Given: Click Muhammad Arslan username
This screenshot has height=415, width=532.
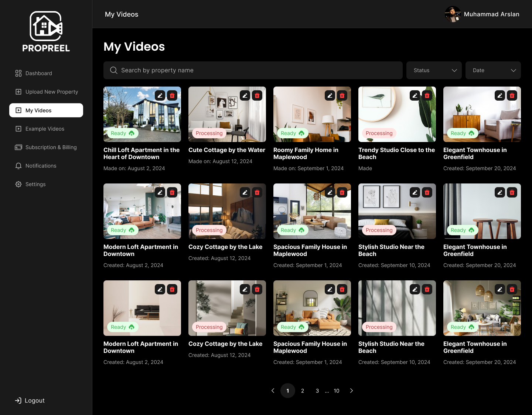Looking at the screenshot, I should tap(492, 14).
